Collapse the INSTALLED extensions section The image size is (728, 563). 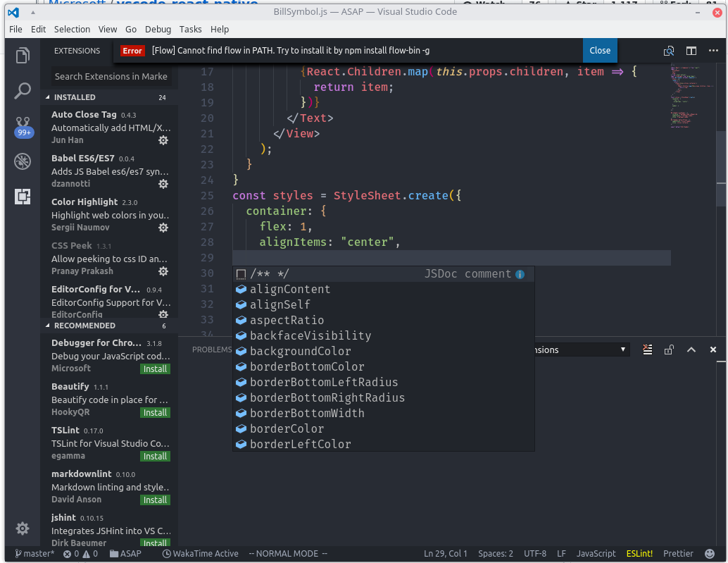(109, 97)
